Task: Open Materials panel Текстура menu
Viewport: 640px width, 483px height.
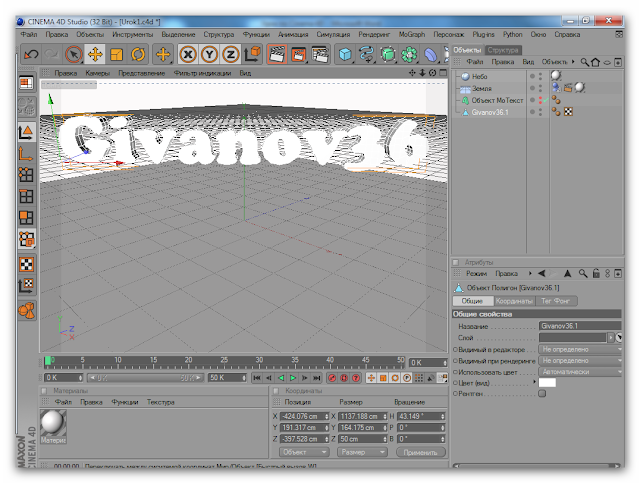Action: 160,402
